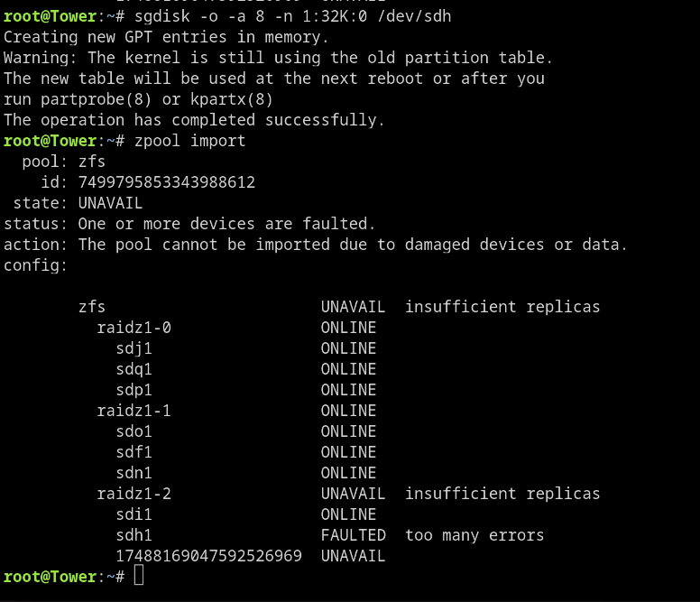Select the raidz1-0 vdev entry
Viewport: 700px width, 602px height.
(x=134, y=328)
